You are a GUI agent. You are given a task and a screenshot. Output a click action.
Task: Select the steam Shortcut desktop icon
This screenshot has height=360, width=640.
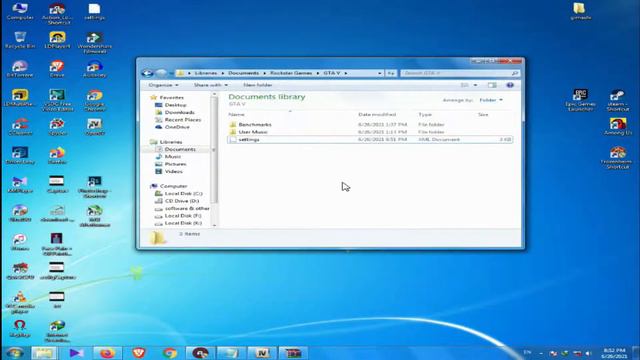[618, 100]
